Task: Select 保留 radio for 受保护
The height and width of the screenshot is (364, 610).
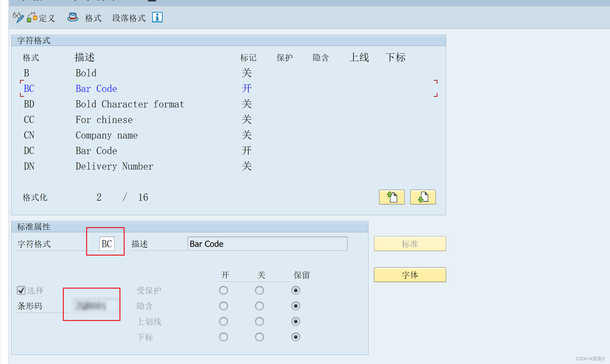Action: point(296,290)
